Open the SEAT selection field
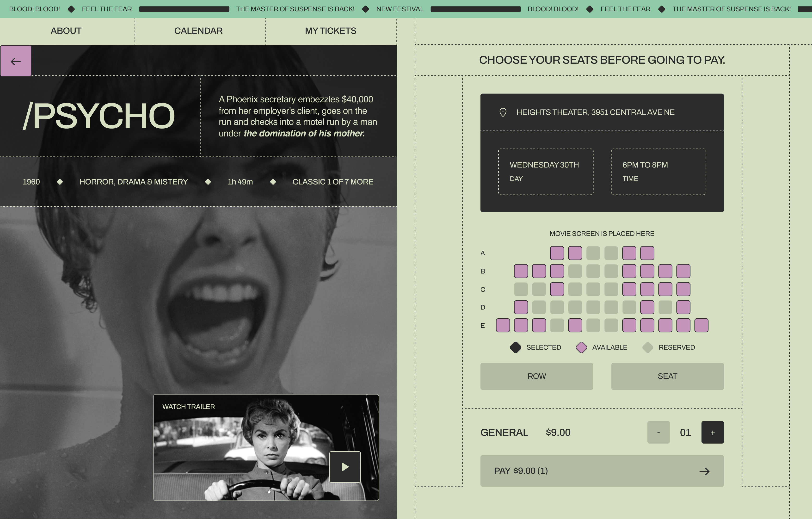The height and width of the screenshot is (519, 812). (x=667, y=376)
